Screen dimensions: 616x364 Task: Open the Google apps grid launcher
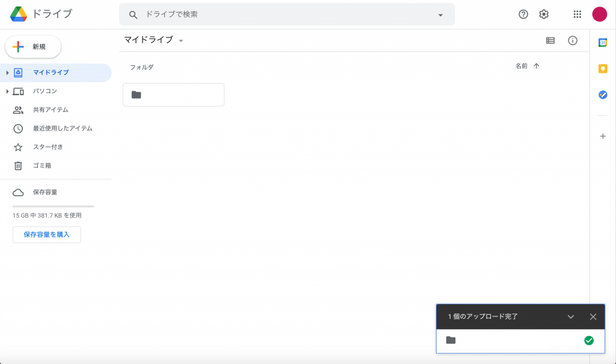click(577, 14)
